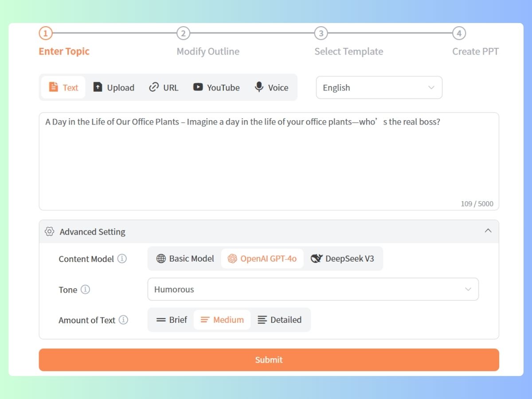532x399 pixels.
Task: Choose the DeepSeek V3 content model
Action: [x=342, y=258]
